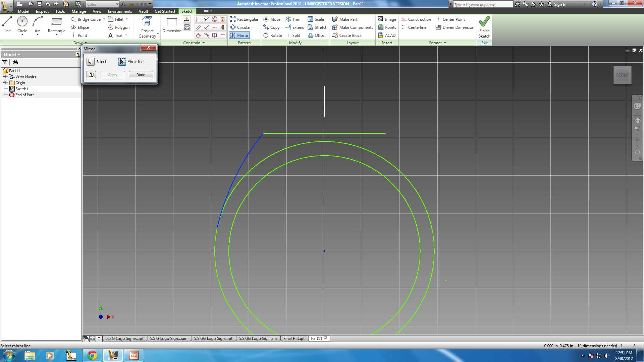
Task: Click Done in Mirror dialog
Action: (141, 75)
